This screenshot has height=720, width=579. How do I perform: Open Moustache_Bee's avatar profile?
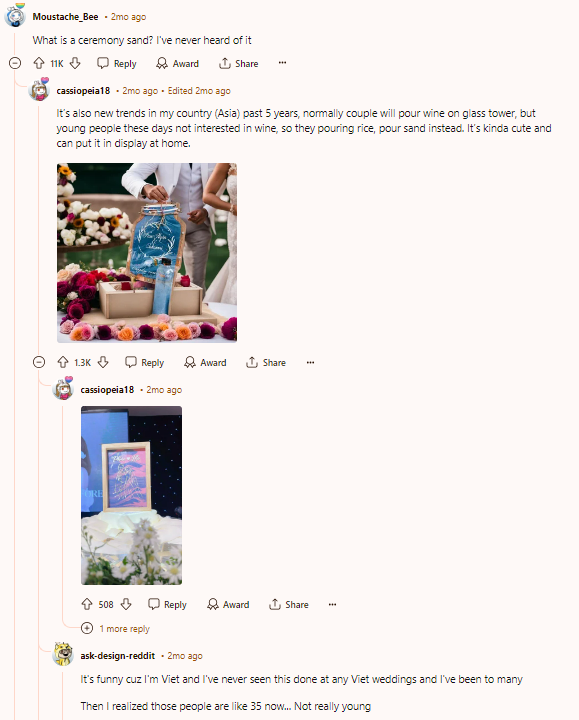(x=15, y=17)
